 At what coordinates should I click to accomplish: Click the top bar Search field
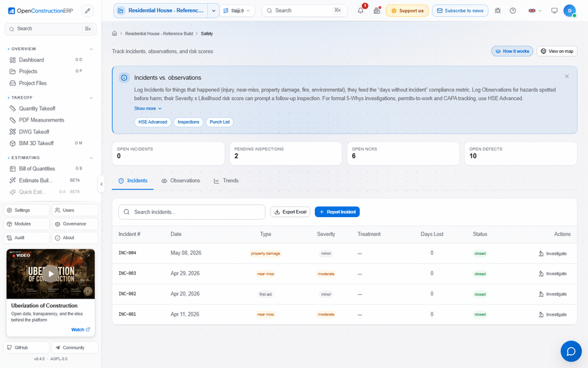coord(304,10)
